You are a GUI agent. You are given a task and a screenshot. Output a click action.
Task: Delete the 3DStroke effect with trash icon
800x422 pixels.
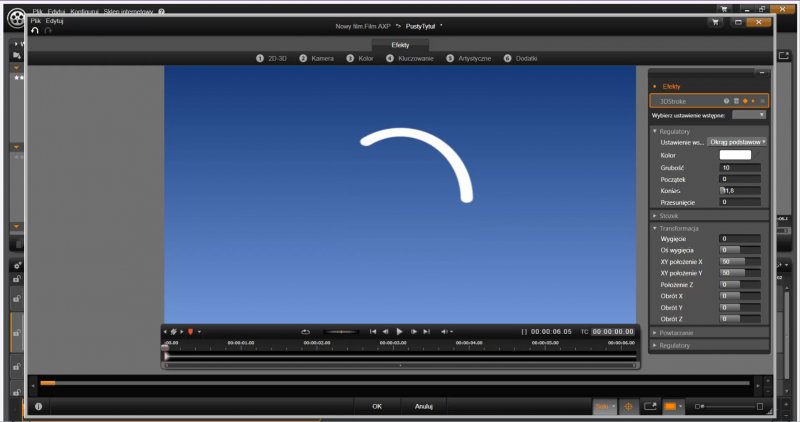(736, 101)
